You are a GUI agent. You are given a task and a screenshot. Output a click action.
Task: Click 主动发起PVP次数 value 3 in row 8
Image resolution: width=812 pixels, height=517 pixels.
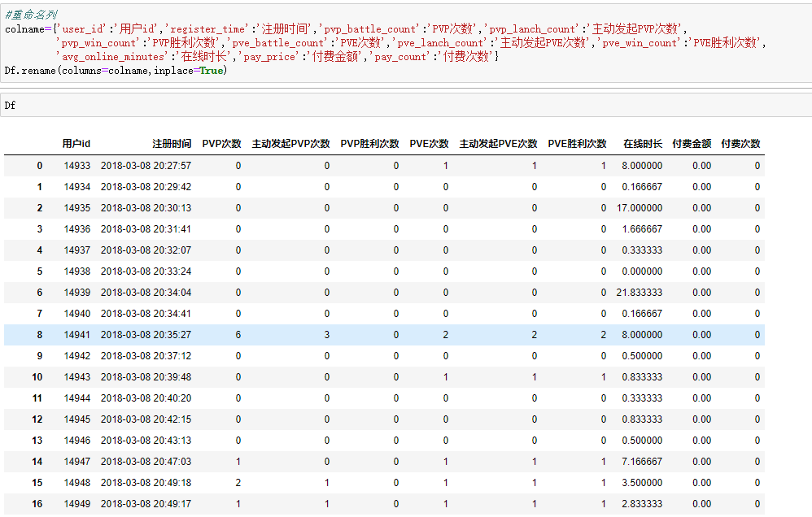tap(327, 335)
